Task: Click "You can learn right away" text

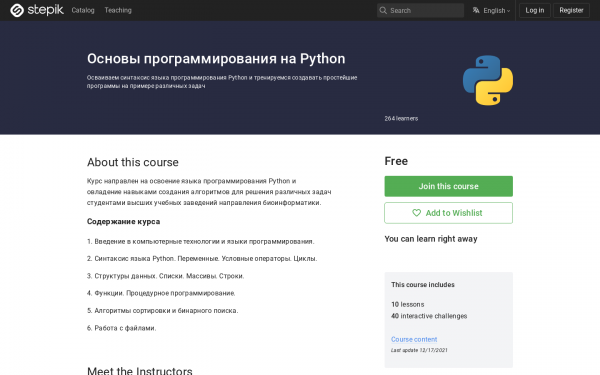Action: (x=431, y=239)
